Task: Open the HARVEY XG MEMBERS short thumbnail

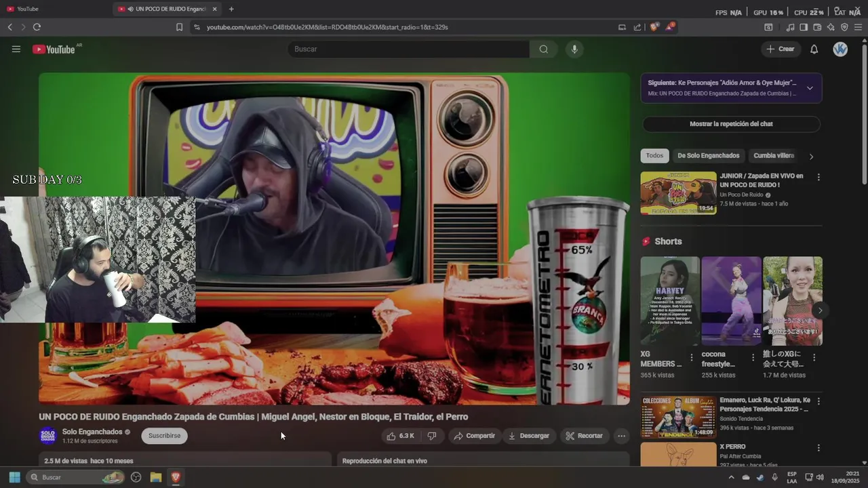Action: tap(670, 301)
